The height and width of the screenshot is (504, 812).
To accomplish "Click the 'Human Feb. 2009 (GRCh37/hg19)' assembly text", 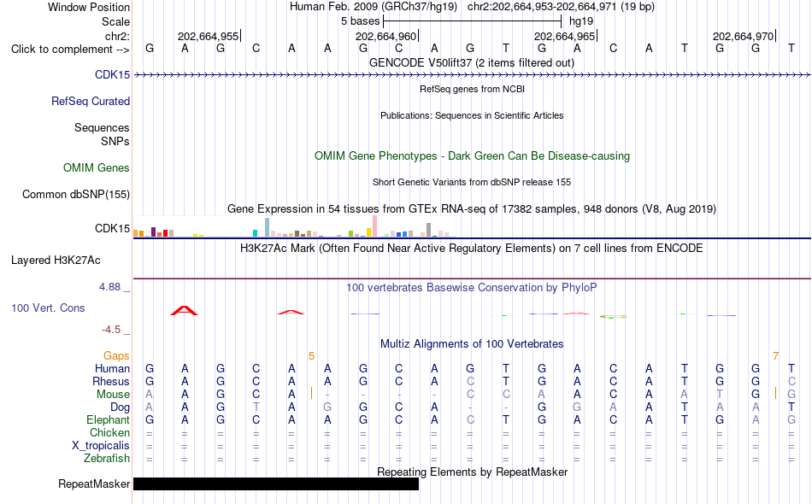I will (374, 7).
